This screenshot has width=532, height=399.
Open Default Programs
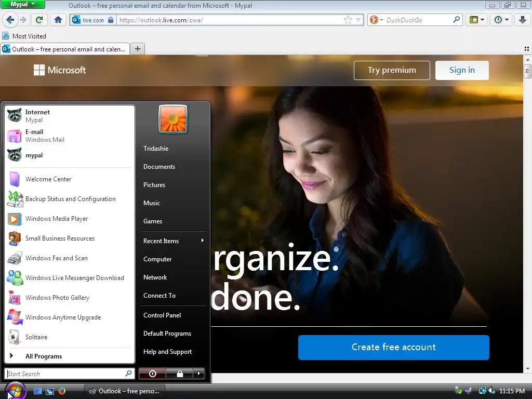pos(174,334)
